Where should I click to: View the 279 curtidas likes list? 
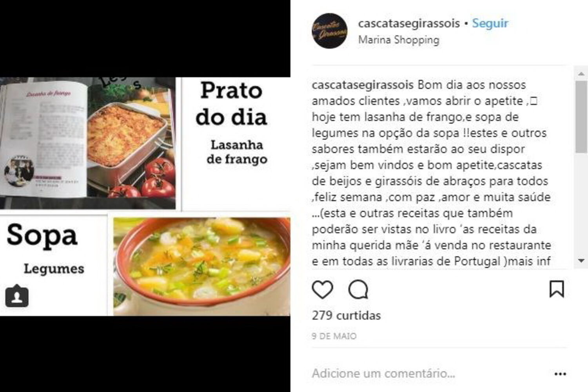point(346,315)
